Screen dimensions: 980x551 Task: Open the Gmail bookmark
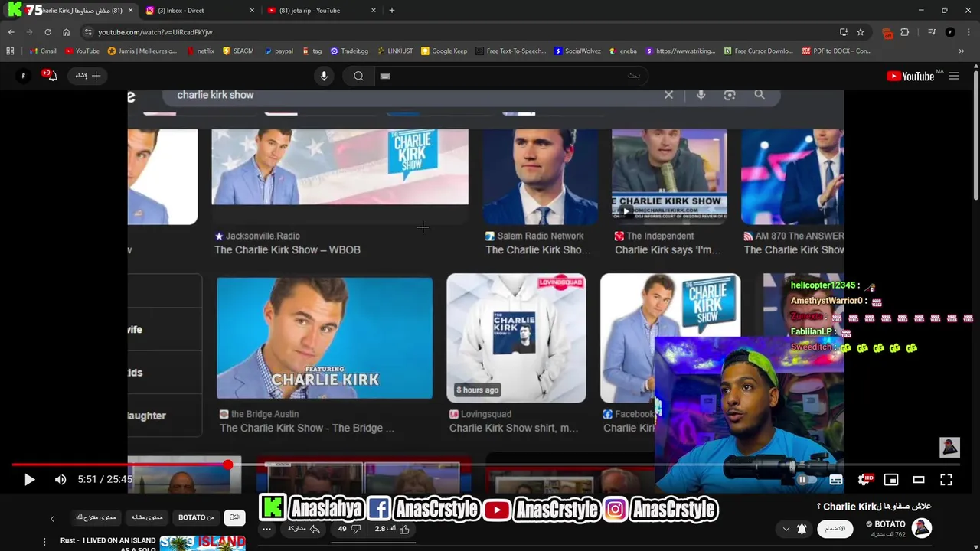[x=43, y=51]
